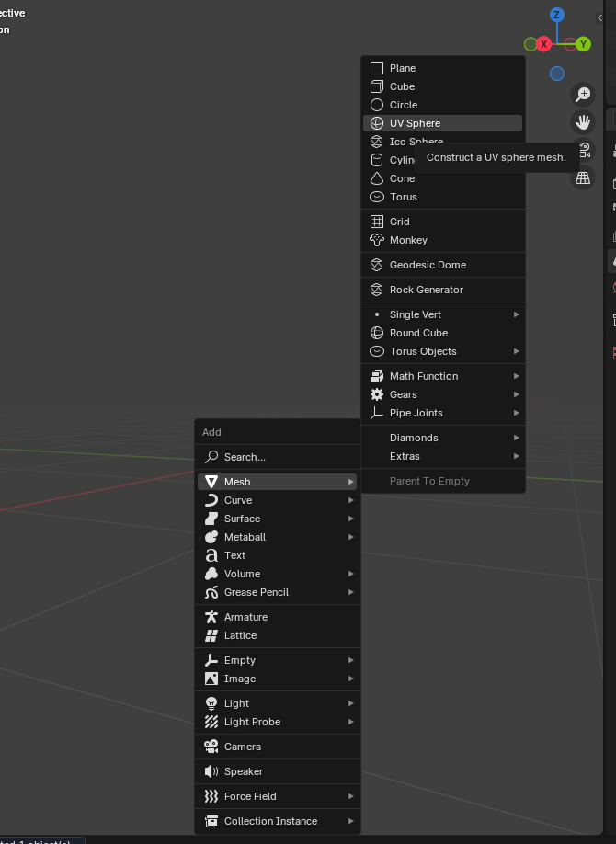616x844 pixels.
Task: Expand the Math Function submenu
Action: (x=442, y=375)
